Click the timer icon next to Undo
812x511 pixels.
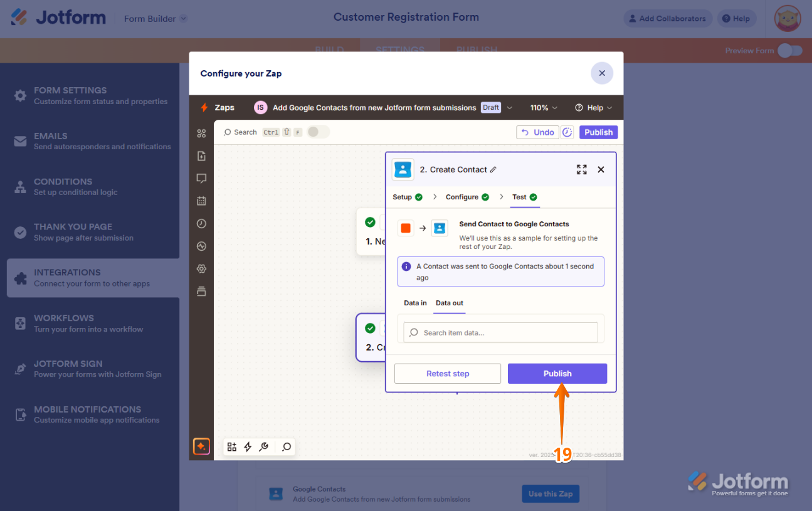(x=567, y=132)
